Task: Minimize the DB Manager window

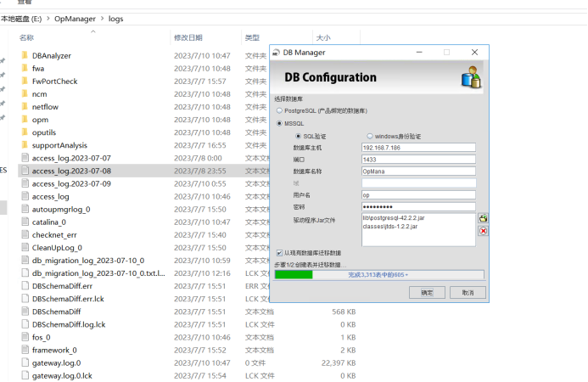Action: [419, 52]
